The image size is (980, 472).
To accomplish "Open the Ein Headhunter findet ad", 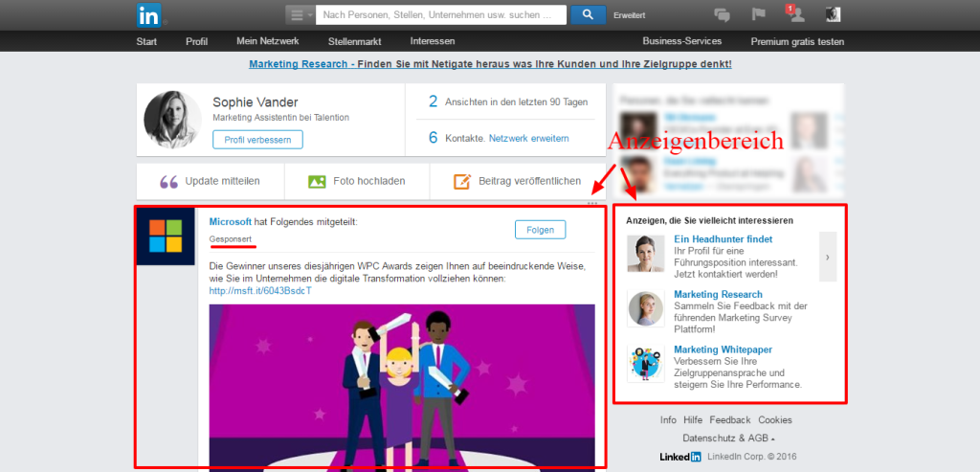I will pos(724,238).
